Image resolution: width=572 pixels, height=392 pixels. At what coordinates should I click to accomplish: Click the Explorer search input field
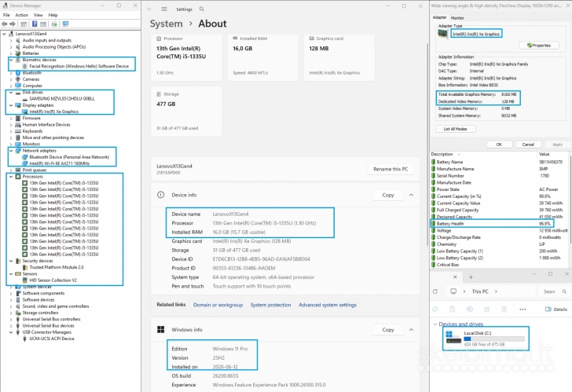point(554,291)
